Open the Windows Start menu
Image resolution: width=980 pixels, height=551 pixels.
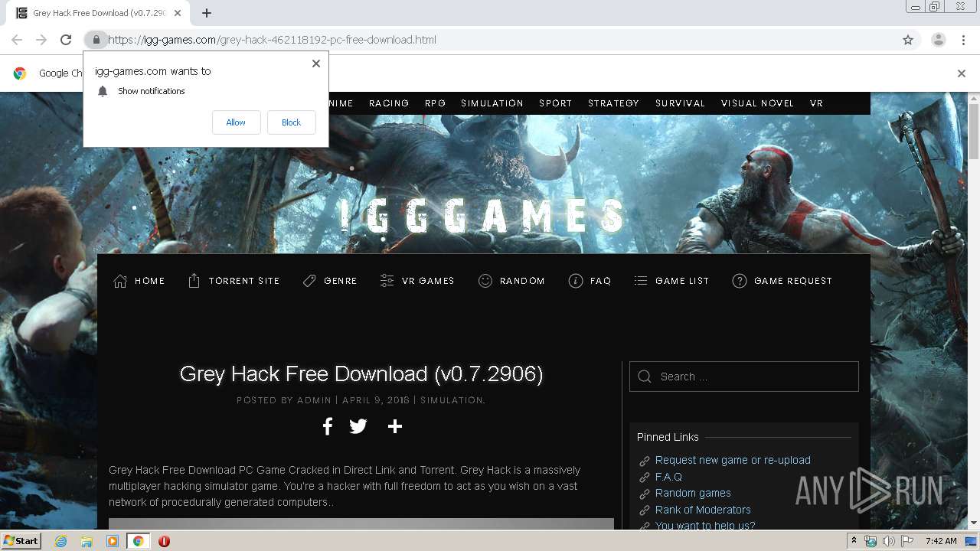pos(21,541)
